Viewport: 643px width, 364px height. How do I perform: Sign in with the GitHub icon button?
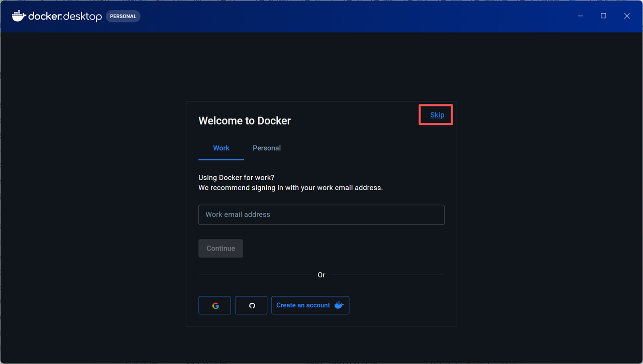point(251,305)
